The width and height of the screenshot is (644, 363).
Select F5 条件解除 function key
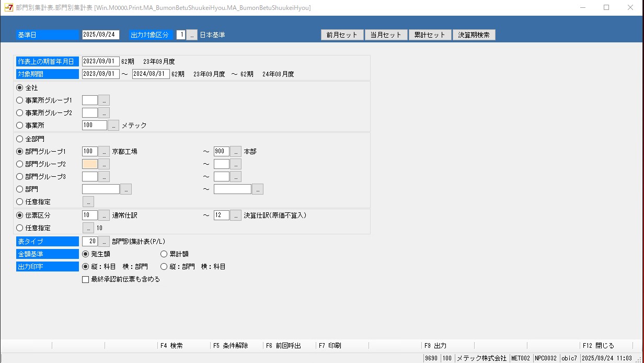[231, 346]
